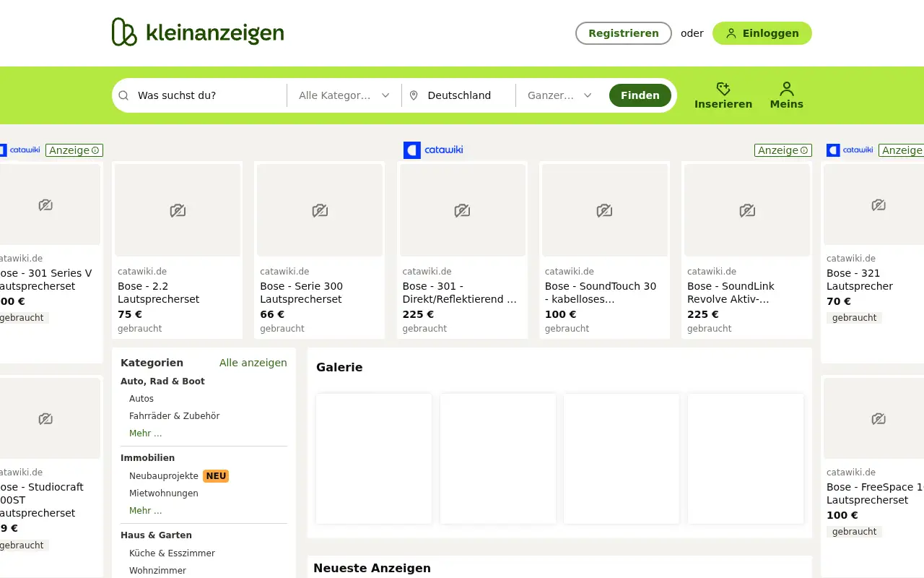The image size is (924, 578).
Task: Open 'Bose - SoundLink Revolve Aktiv' title
Action: click(731, 293)
